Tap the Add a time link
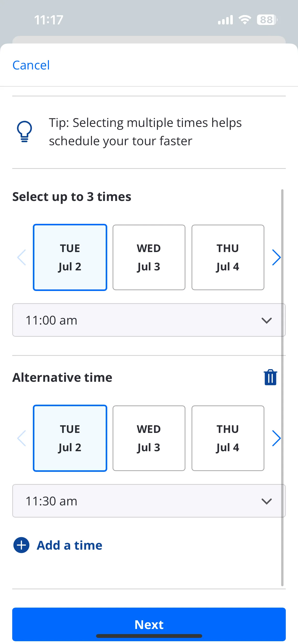The image size is (298, 644). click(x=70, y=545)
